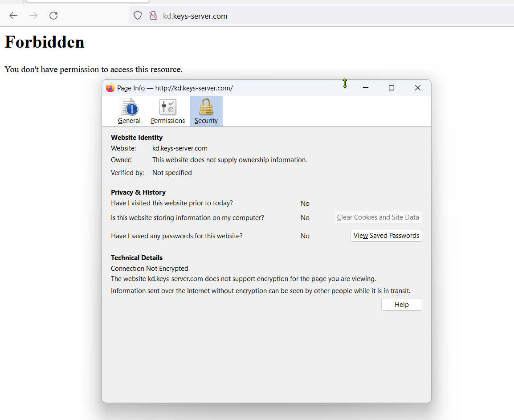
Task: Click the 'Website Identity' section heading
Action: click(137, 137)
